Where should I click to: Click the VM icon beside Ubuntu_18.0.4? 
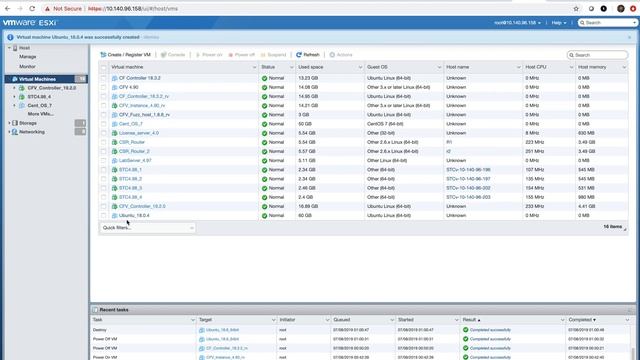pos(114,216)
